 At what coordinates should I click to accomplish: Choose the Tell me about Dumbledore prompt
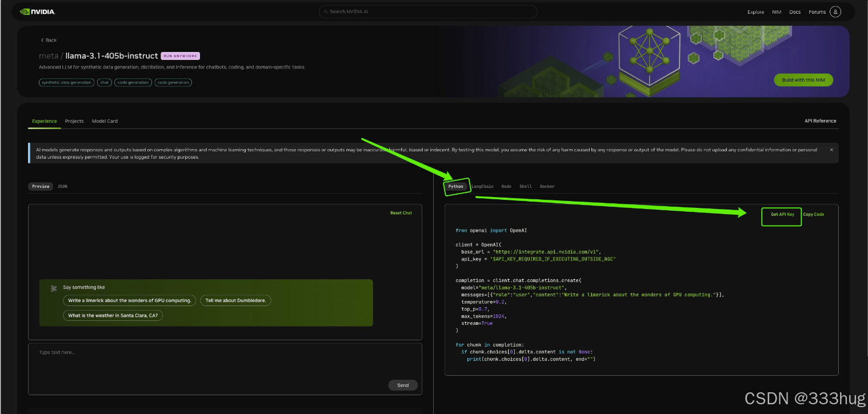(x=235, y=300)
